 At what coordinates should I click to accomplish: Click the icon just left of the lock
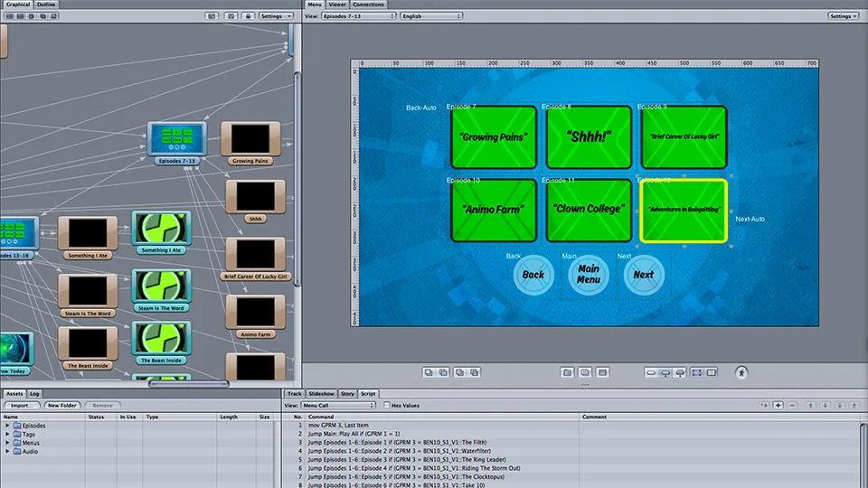(231, 16)
